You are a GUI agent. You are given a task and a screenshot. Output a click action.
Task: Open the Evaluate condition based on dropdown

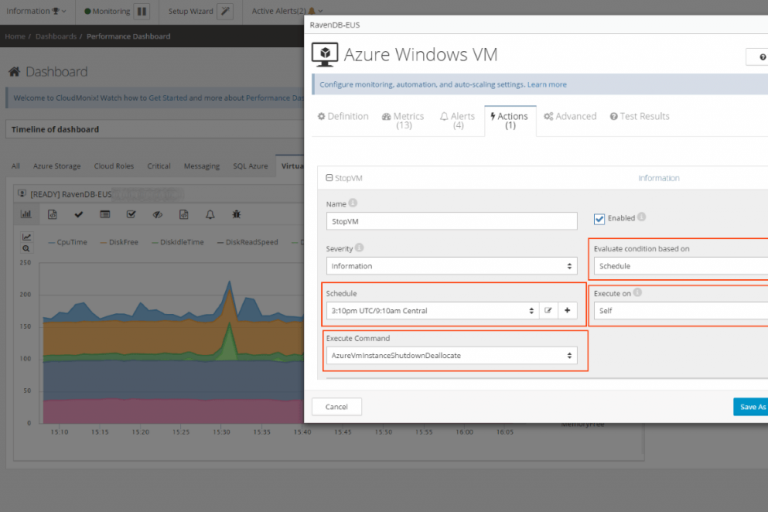tap(681, 266)
